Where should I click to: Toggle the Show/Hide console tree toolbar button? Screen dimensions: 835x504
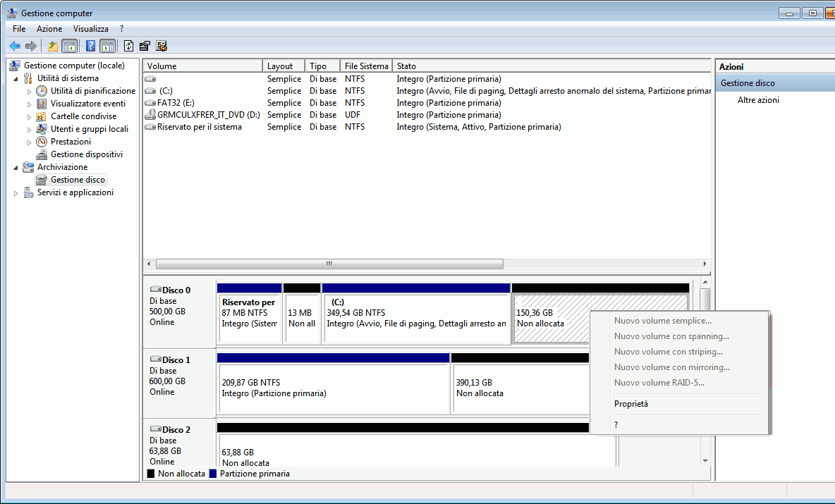tap(69, 47)
